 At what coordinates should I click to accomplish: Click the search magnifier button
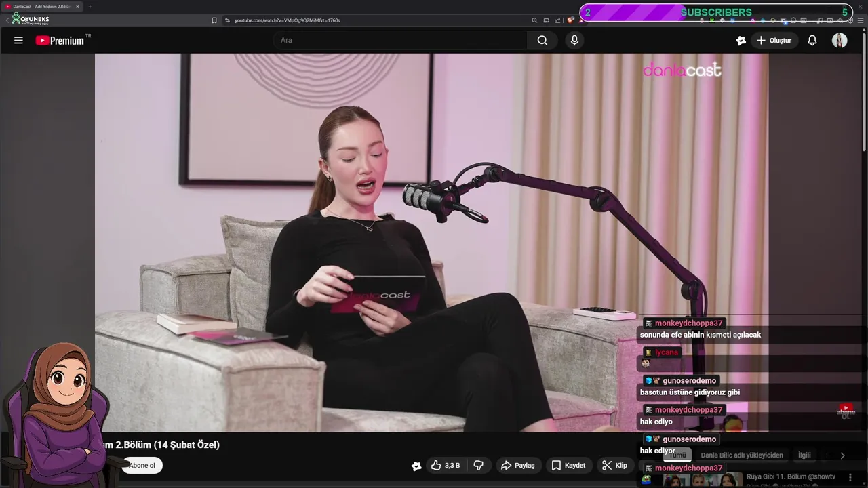(542, 41)
